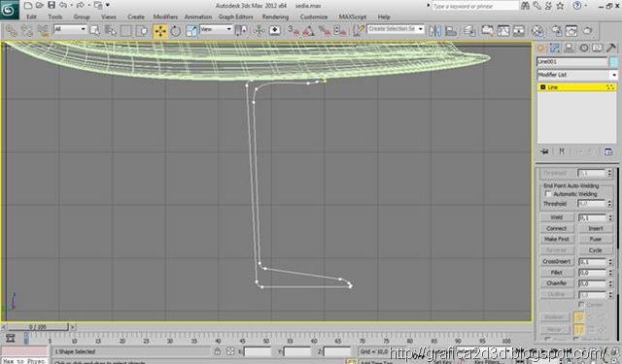Select the Move tool in toolbar
Screen dimensions: 622x364
[160, 31]
